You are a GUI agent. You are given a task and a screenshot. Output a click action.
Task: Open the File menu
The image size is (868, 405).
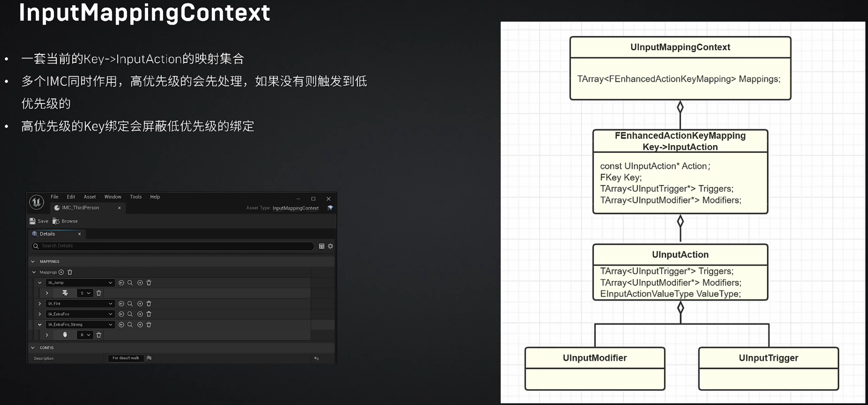point(54,197)
